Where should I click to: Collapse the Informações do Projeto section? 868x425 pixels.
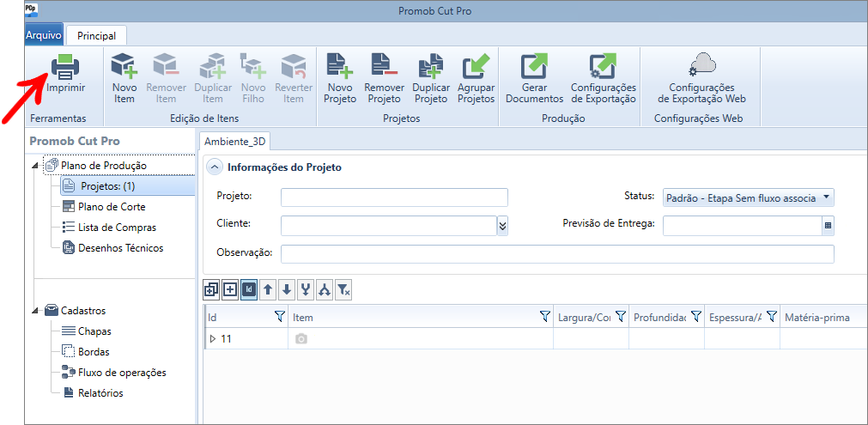(215, 167)
